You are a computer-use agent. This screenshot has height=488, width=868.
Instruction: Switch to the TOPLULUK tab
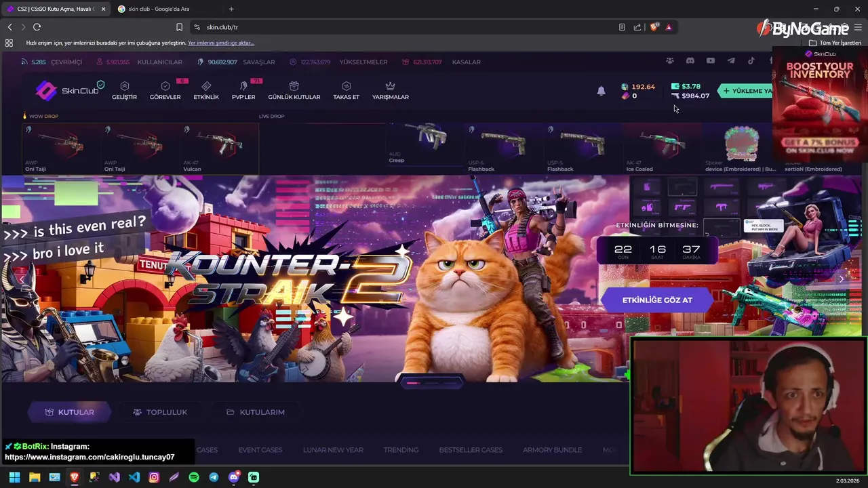point(160,412)
